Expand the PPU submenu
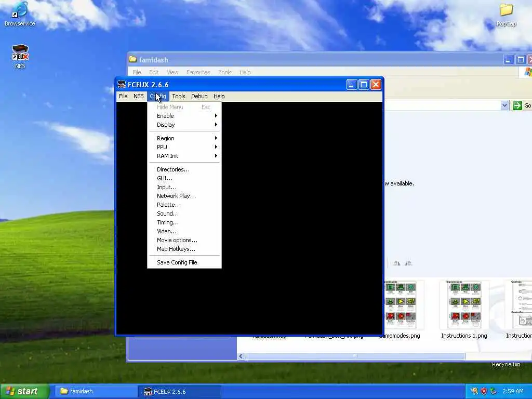Screen dimensions: 532x399 click(184, 147)
